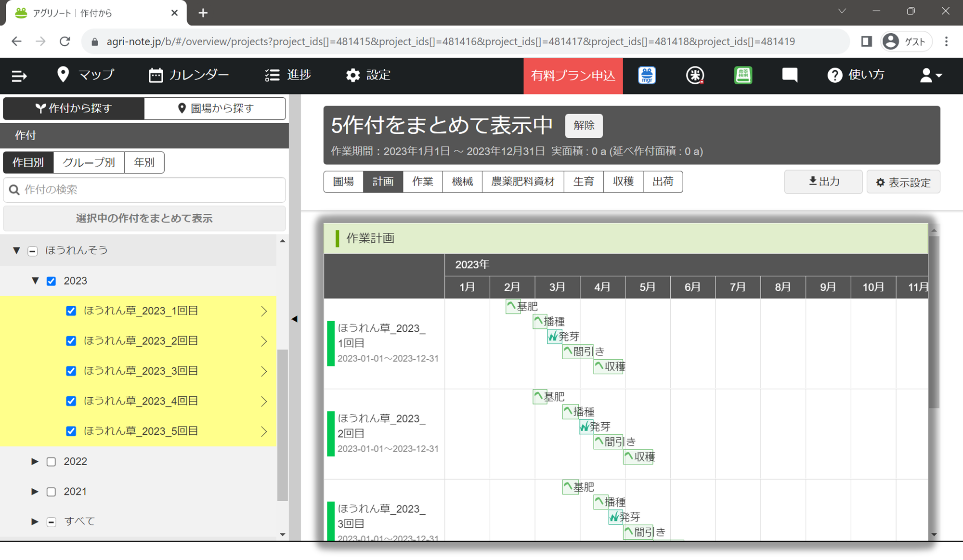The height and width of the screenshot is (560, 963).
Task: Click the 作付の検索 search field
Action: (x=144, y=190)
